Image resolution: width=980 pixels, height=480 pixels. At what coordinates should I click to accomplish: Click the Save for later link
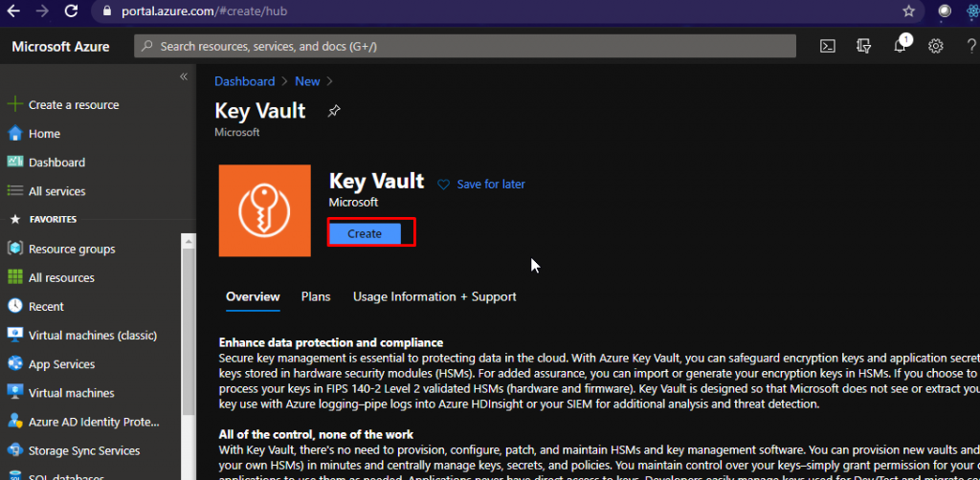[491, 185]
